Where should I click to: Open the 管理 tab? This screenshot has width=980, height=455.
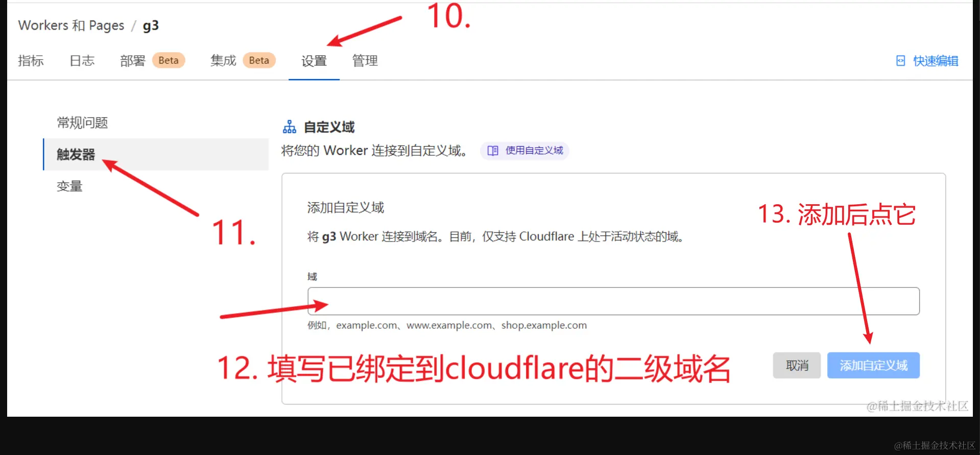coord(365,61)
